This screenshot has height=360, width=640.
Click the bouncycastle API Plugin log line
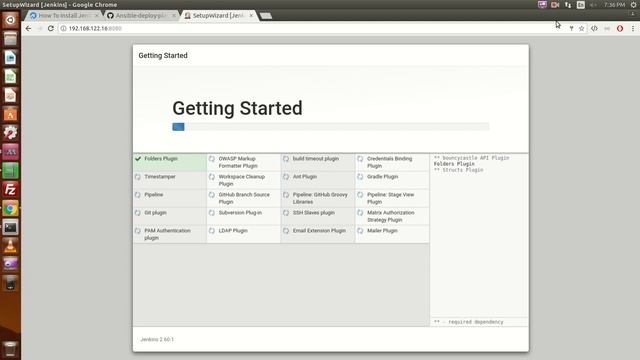pyautogui.click(x=471, y=158)
